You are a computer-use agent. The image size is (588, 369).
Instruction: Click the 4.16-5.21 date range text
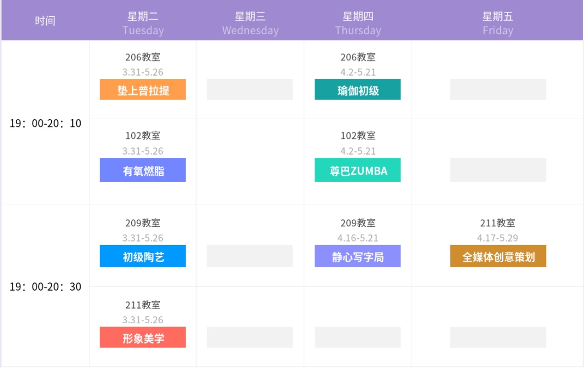[358, 238]
